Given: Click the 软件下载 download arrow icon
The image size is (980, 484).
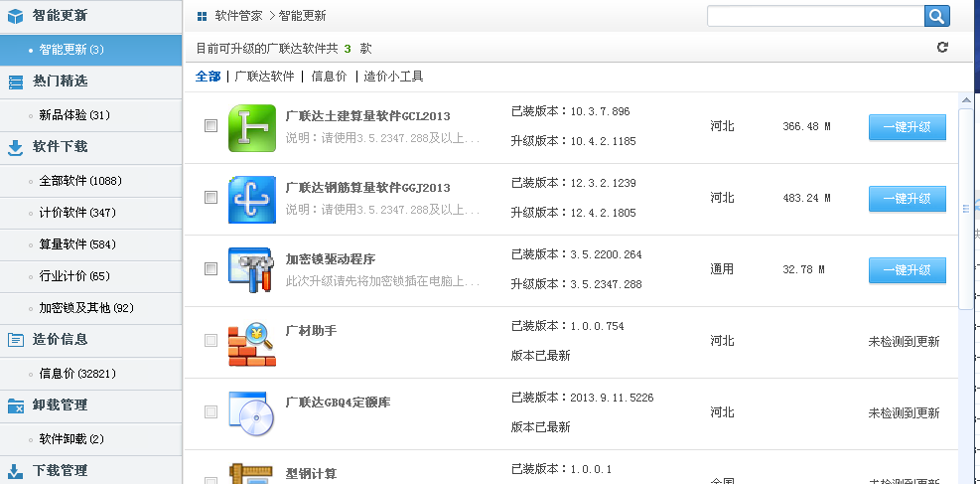Looking at the screenshot, I should click(15, 147).
